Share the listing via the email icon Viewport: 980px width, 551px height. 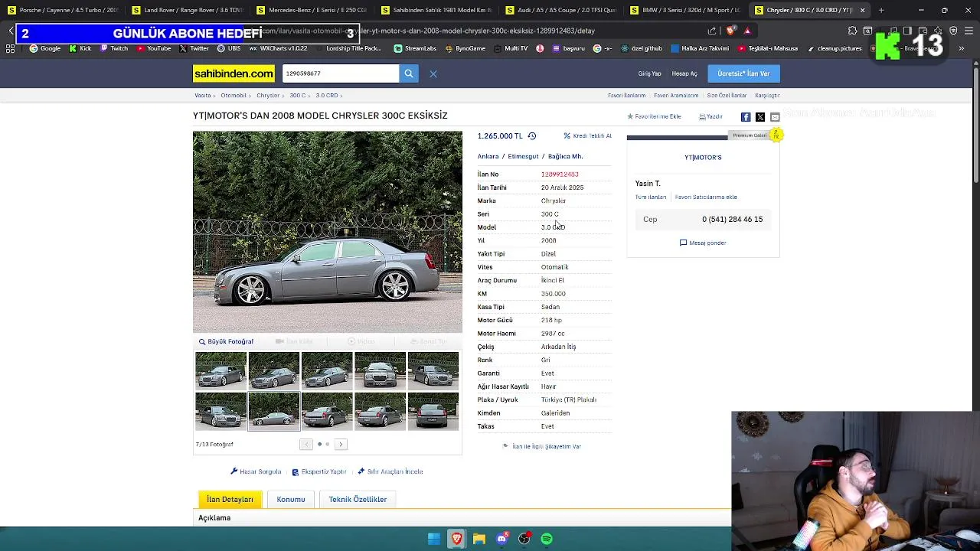pyautogui.click(x=775, y=117)
